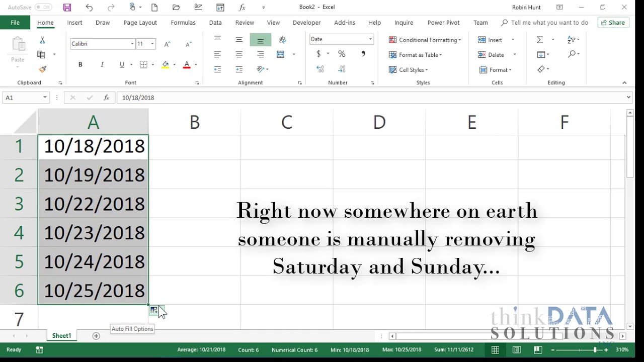This screenshot has width=644, height=362.
Task: Toggle Top Align for the cell
Action: pyautogui.click(x=217, y=39)
